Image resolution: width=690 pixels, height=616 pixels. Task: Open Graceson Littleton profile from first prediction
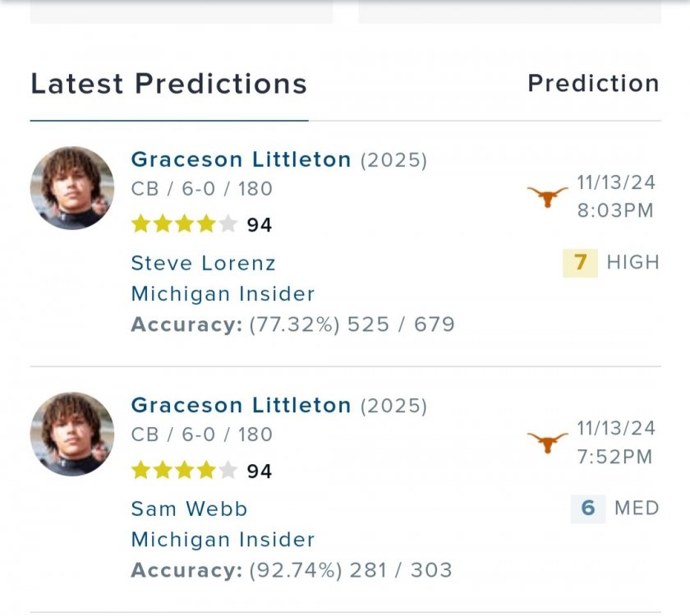(x=241, y=159)
